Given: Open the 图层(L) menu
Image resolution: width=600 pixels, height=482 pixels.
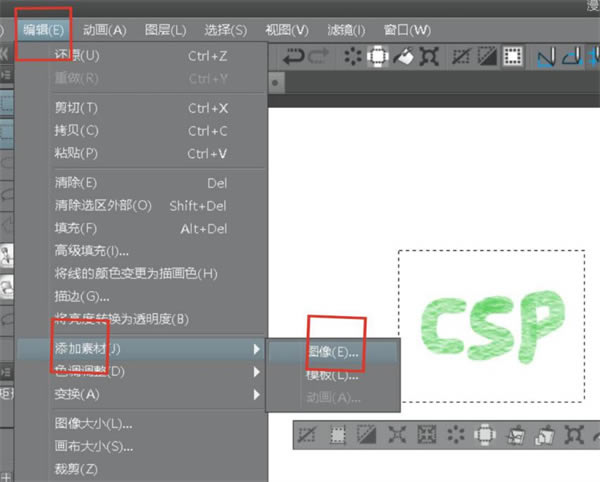Looking at the screenshot, I should point(165,30).
